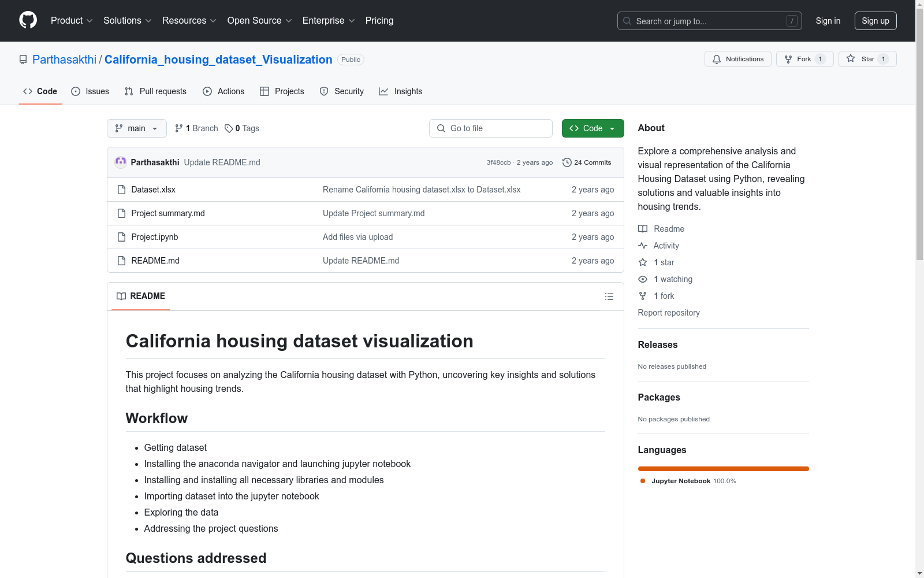Click the Releases heading link
The height and width of the screenshot is (578, 924).
(658, 345)
